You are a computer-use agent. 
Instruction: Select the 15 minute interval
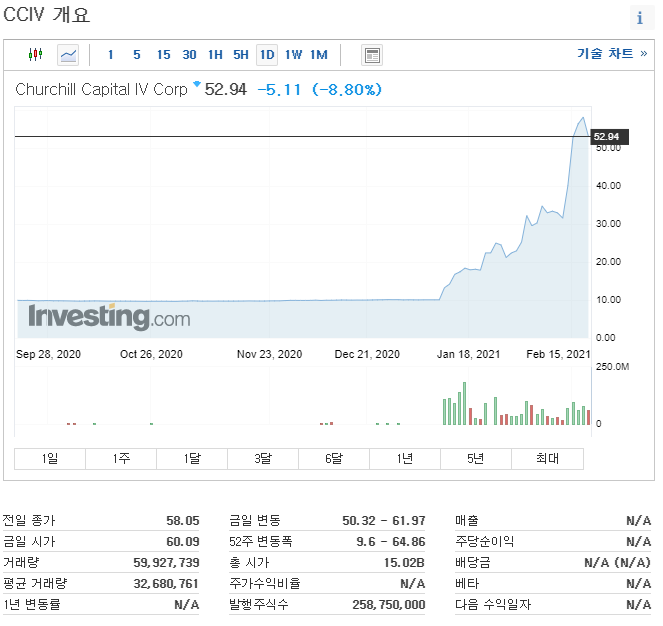click(163, 55)
